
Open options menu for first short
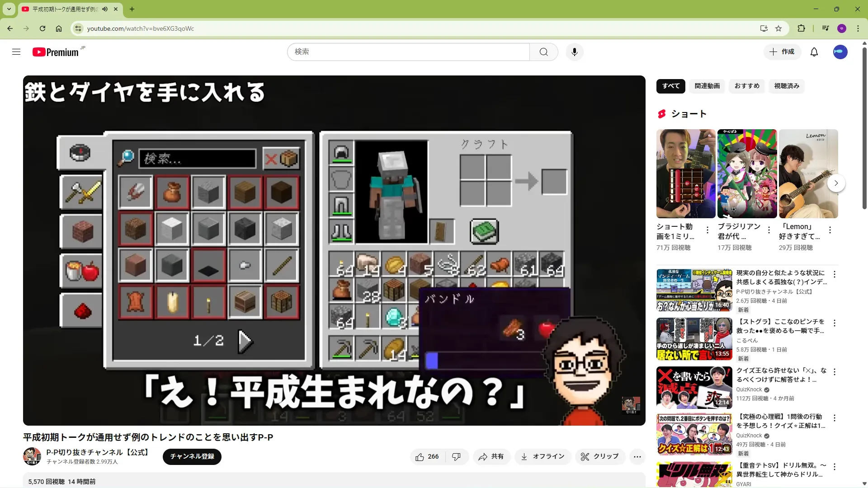pyautogui.click(x=708, y=230)
